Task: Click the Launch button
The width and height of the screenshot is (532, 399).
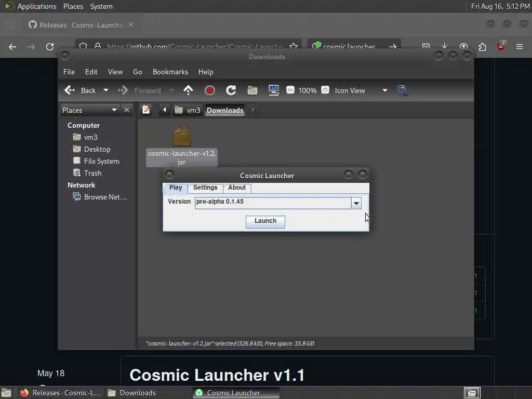Action: pyautogui.click(x=265, y=221)
